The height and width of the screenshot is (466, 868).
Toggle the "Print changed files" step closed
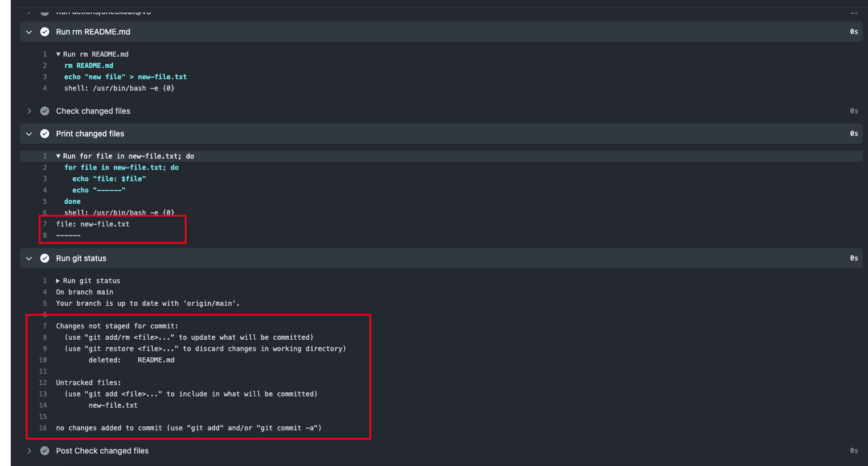(29, 134)
